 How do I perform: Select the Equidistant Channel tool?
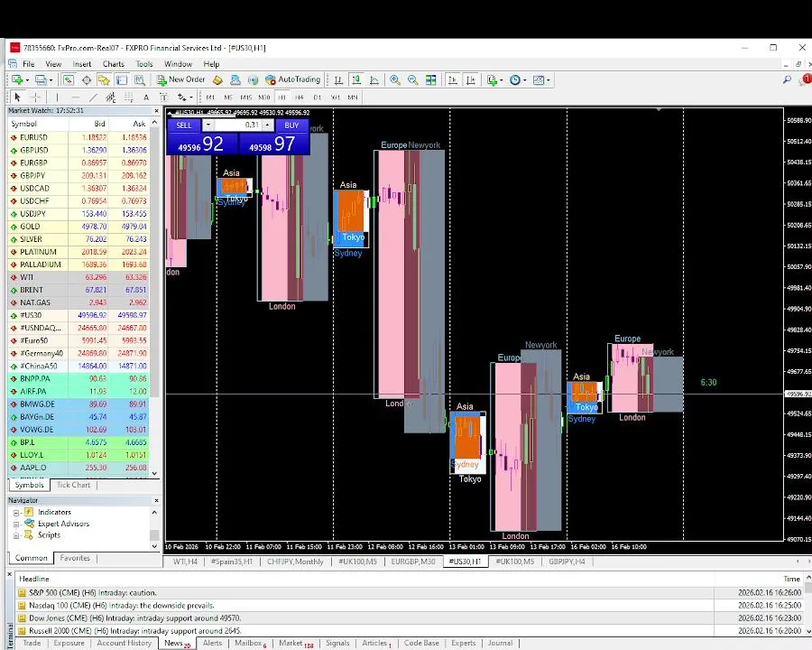tap(110, 97)
